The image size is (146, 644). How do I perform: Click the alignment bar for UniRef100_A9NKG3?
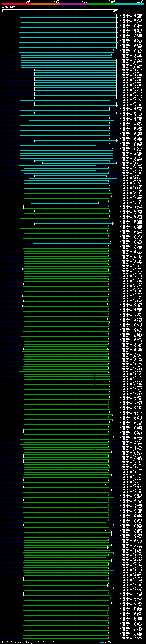coord(57,165)
